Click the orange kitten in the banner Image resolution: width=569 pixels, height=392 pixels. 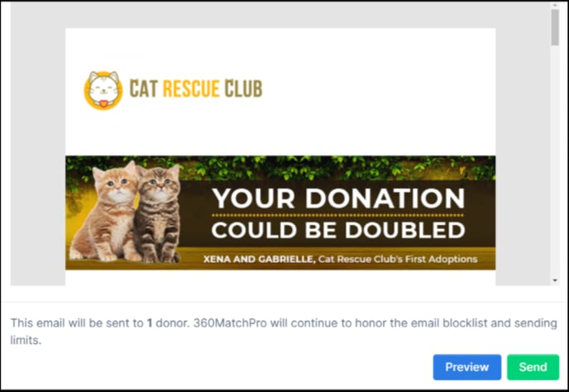(x=105, y=213)
